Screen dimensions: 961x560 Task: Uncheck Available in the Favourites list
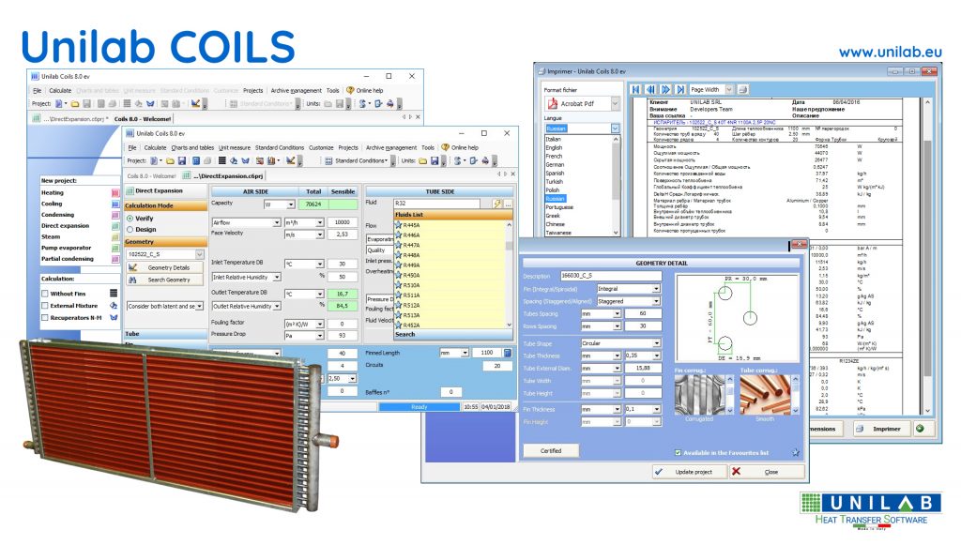[678, 452]
